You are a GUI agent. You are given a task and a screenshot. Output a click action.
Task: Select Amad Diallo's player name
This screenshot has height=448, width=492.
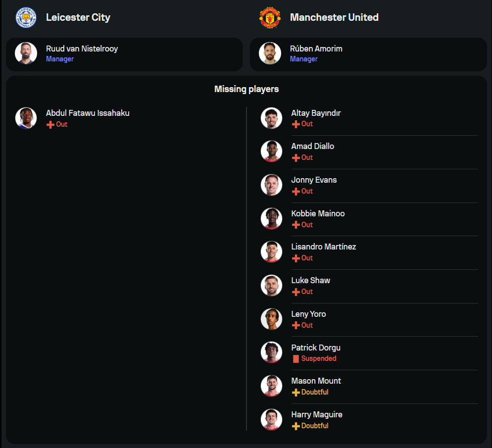[x=312, y=147]
